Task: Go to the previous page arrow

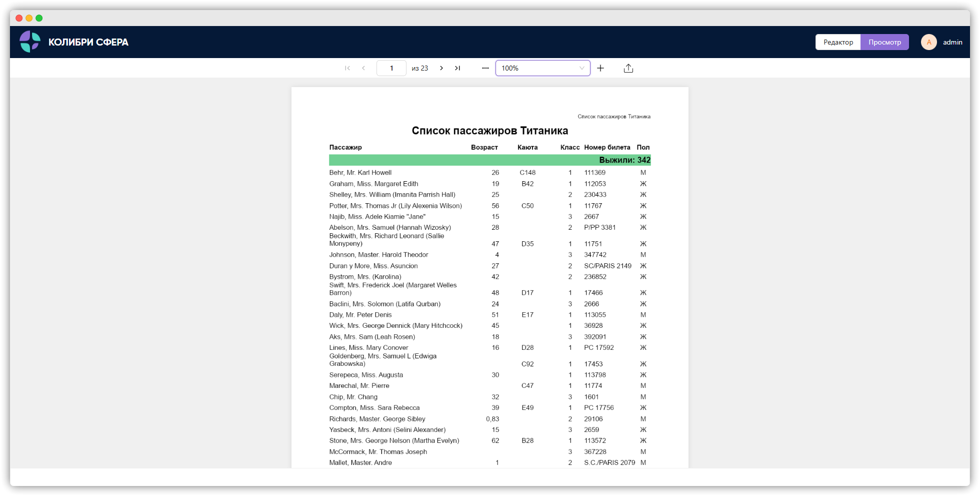Action: [x=363, y=68]
